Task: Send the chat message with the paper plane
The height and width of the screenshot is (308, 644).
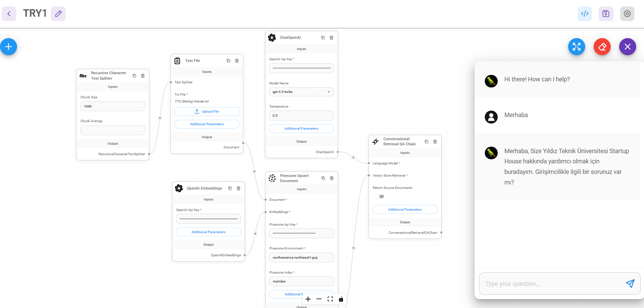Action: click(630, 283)
